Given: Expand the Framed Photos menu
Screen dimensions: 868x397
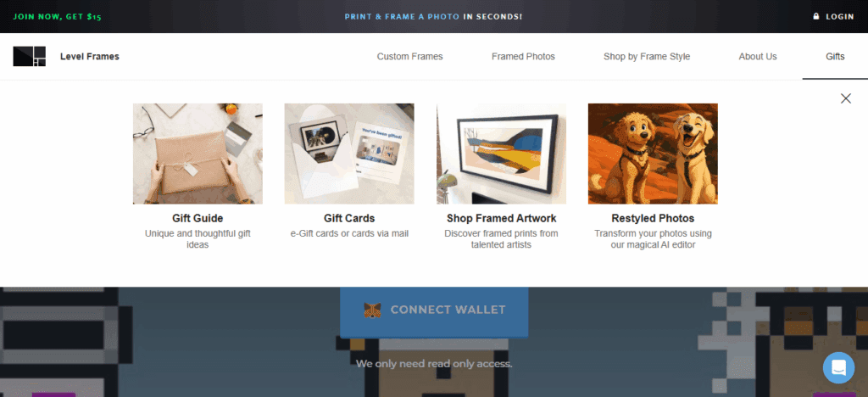Looking at the screenshot, I should pos(523,57).
